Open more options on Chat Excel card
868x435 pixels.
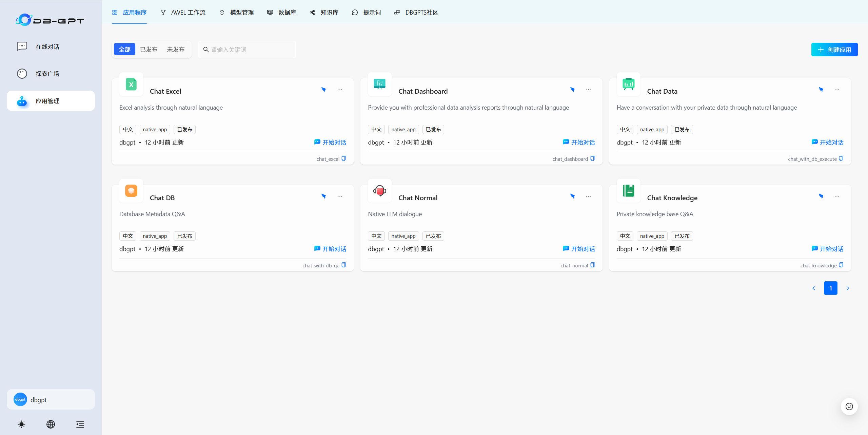[x=340, y=90]
